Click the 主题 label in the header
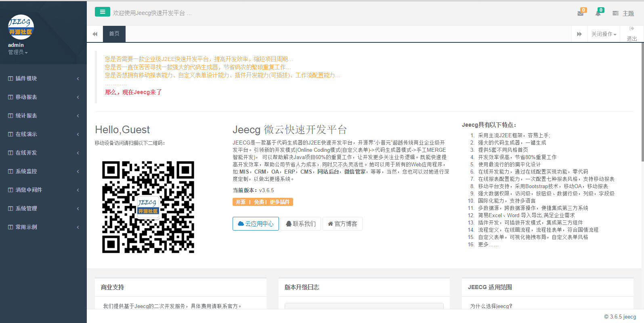Image resolution: width=644 pixels, height=323 pixels. pyautogui.click(x=628, y=13)
